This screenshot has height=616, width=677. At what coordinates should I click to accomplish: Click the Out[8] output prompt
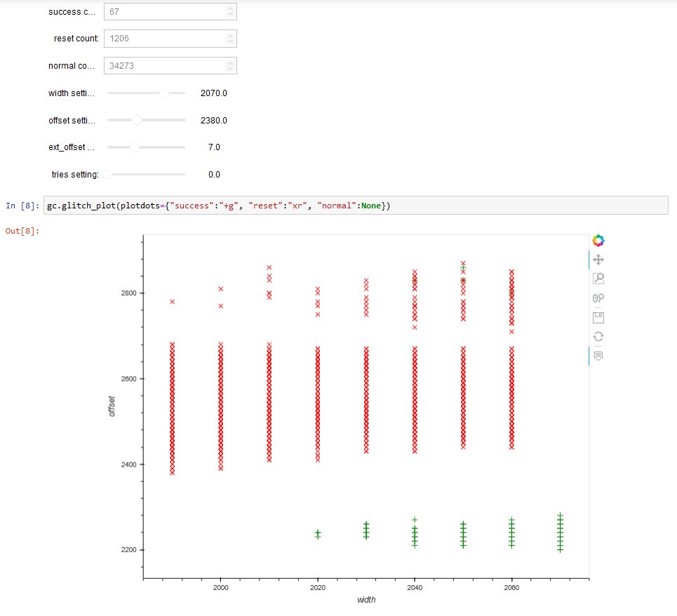22,231
